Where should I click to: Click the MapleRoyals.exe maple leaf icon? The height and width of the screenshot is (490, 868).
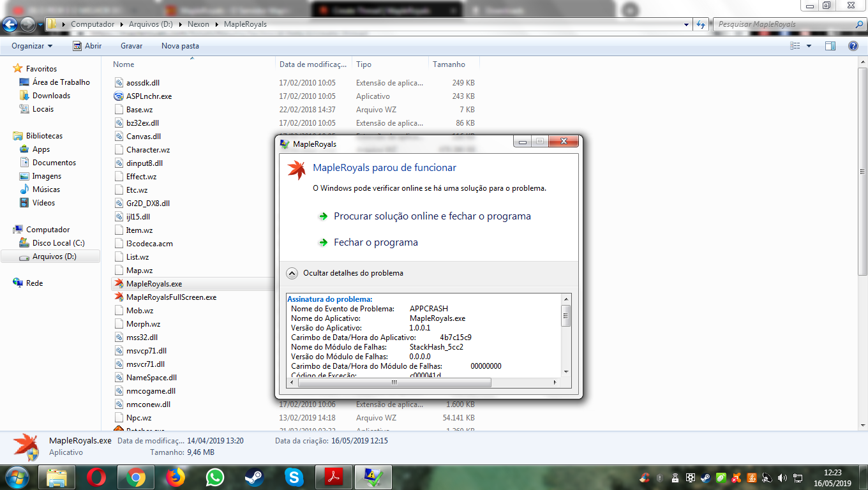coord(118,284)
